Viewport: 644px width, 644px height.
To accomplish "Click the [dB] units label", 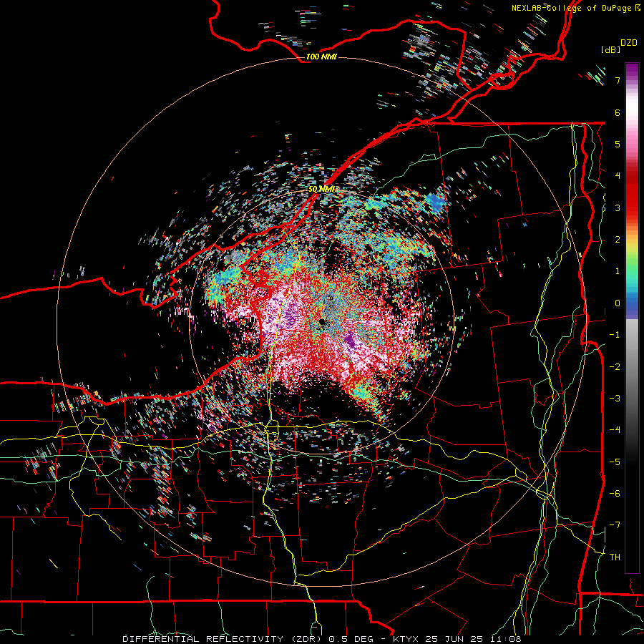I will point(610,49).
